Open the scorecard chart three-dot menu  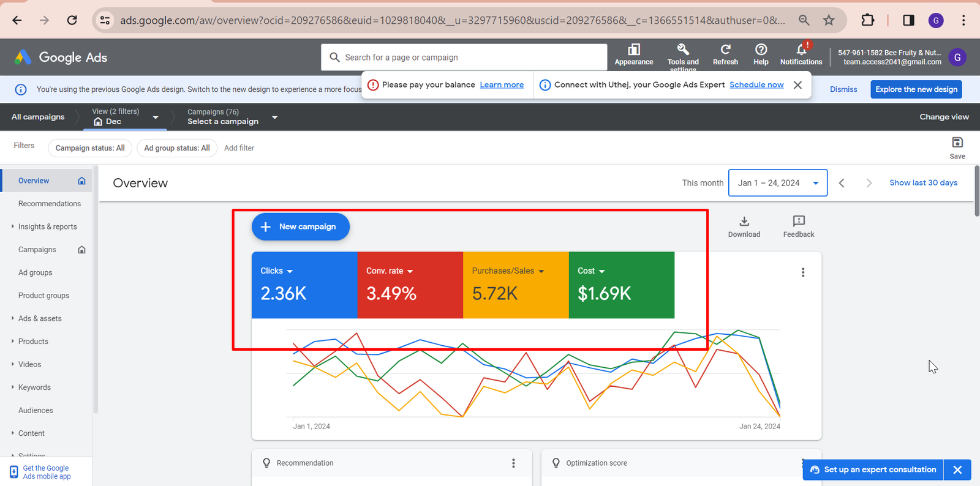[x=803, y=272]
